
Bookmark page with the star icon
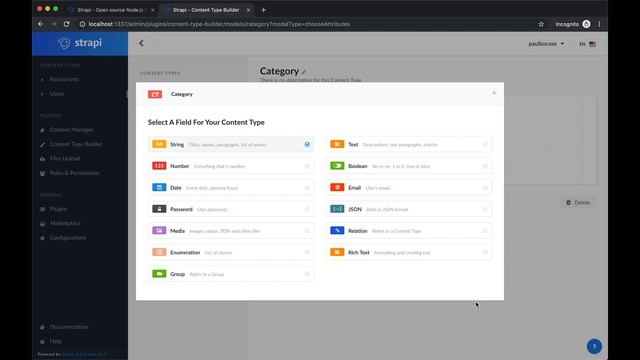click(x=541, y=24)
